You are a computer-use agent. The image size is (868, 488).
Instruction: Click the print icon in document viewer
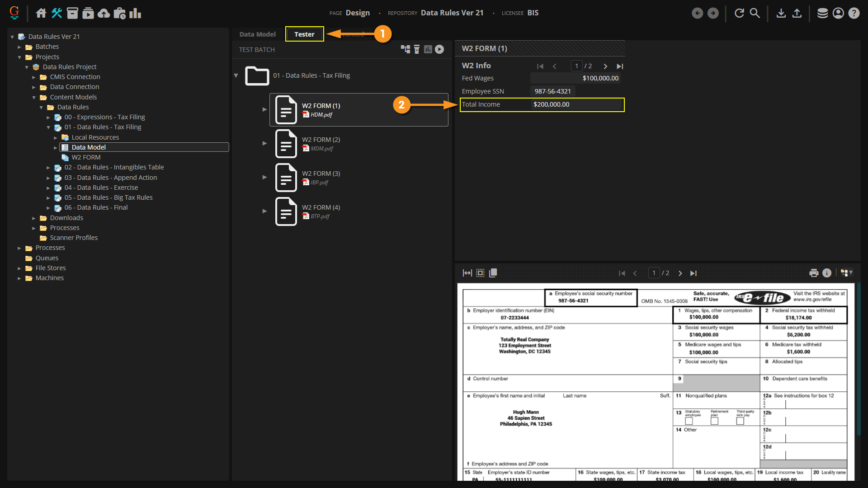click(814, 273)
